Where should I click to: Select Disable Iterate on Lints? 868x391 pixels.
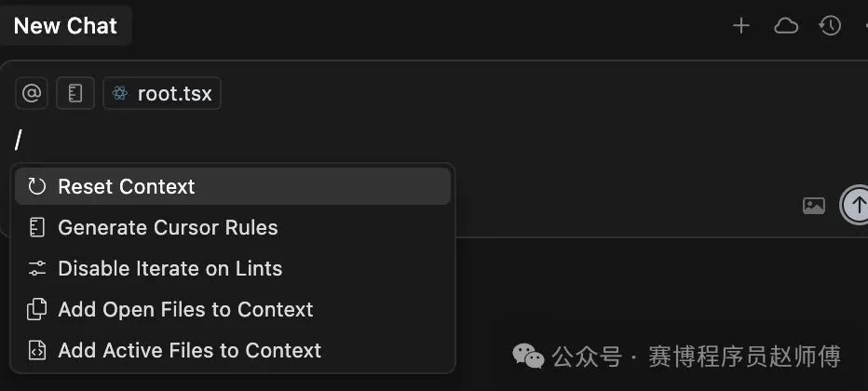[x=233, y=268]
